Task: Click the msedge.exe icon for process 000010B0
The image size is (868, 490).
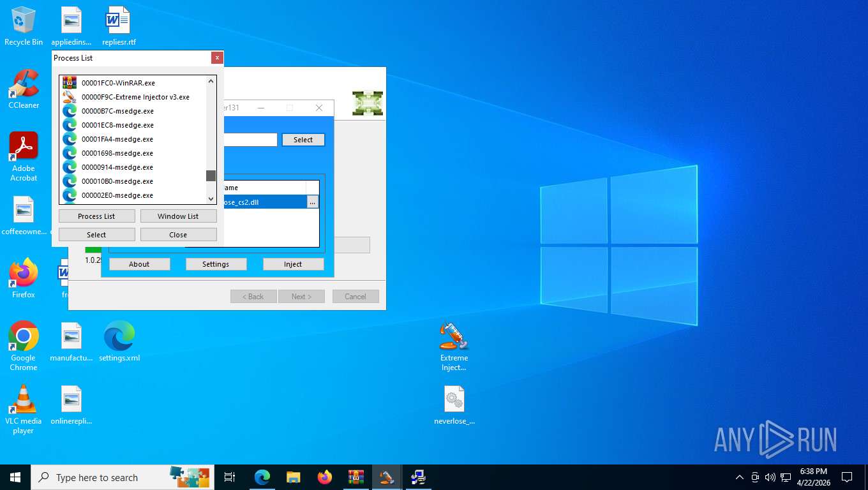Action: point(70,181)
